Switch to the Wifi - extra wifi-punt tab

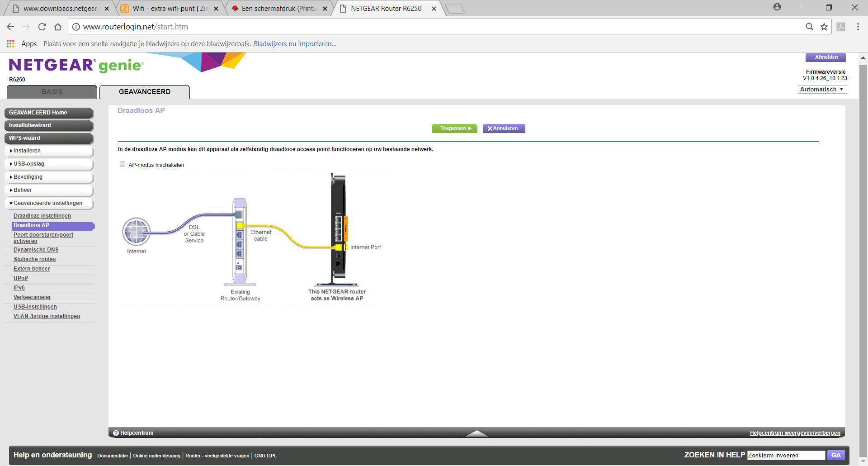[x=170, y=9]
